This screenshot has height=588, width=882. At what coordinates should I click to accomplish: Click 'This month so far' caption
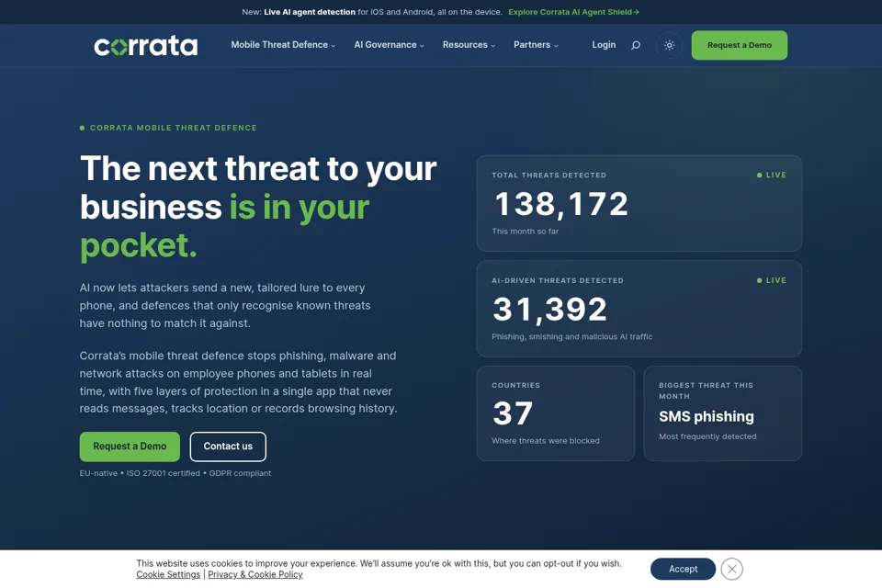click(525, 232)
